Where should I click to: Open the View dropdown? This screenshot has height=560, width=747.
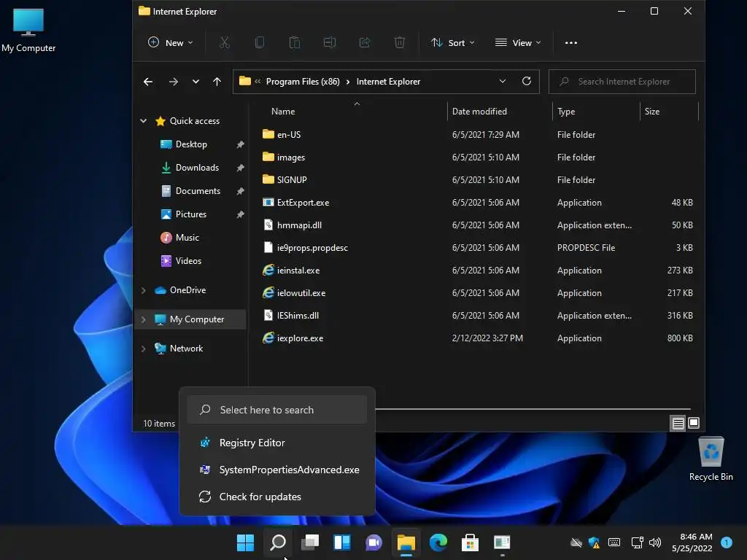[x=518, y=43]
